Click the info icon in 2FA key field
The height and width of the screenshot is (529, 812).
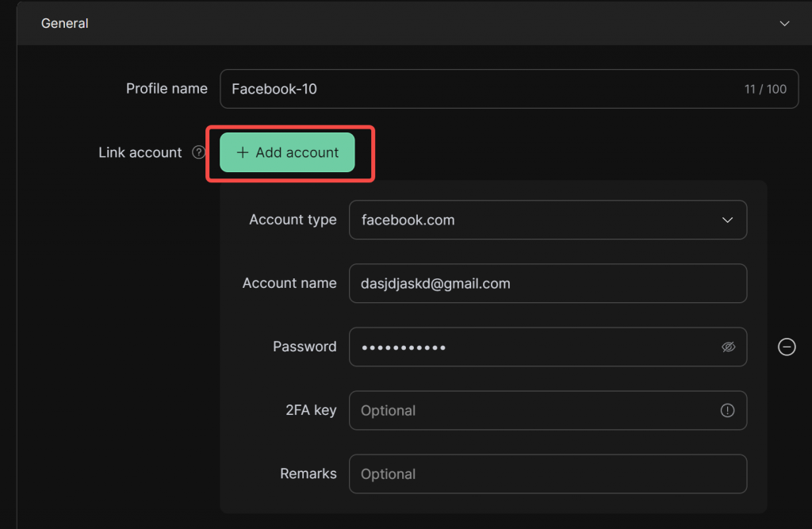[x=727, y=410]
